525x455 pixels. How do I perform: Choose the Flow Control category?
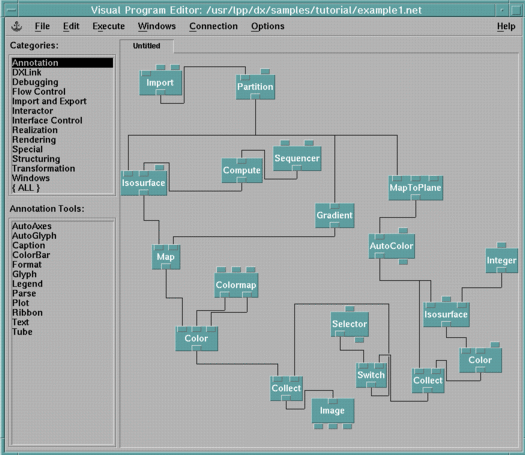(39, 92)
